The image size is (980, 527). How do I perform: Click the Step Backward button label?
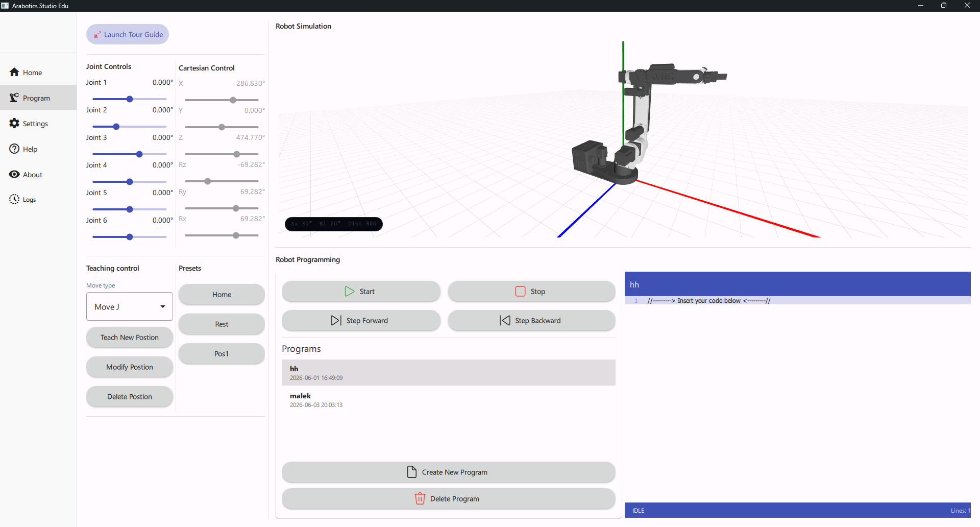537,321
